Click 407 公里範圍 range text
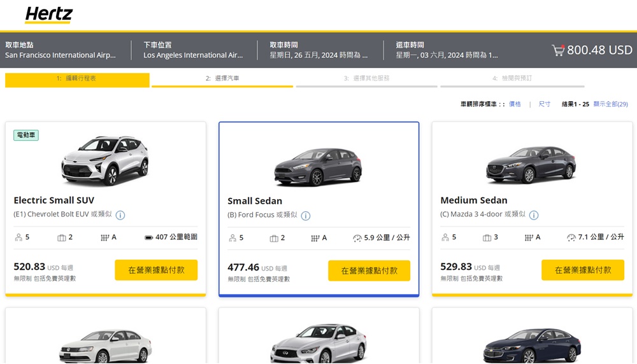This screenshot has width=637, height=364. (x=176, y=237)
